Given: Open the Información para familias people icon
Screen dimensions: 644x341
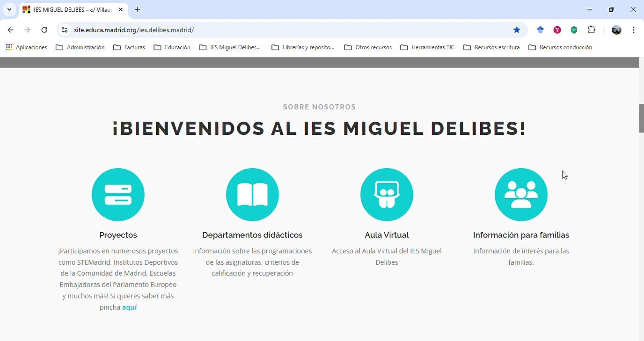Looking at the screenshot, I should 521,194.
